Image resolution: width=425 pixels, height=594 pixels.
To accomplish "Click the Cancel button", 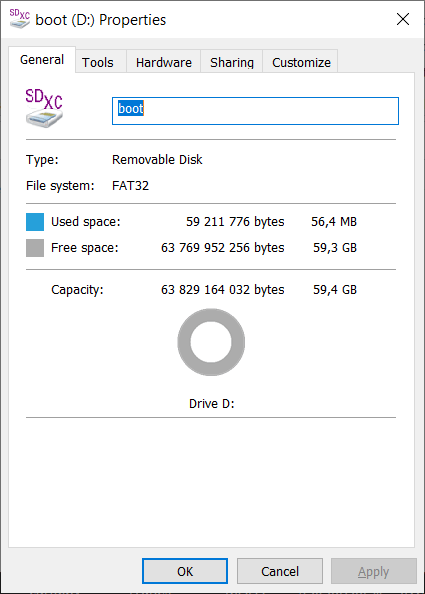I will pyautogui.click(x=280, y=571).
